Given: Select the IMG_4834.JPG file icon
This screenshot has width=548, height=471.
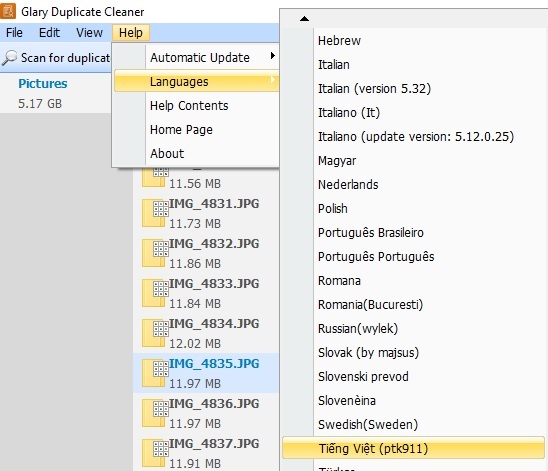Looking at the screenshot, I should click(155, 333).
